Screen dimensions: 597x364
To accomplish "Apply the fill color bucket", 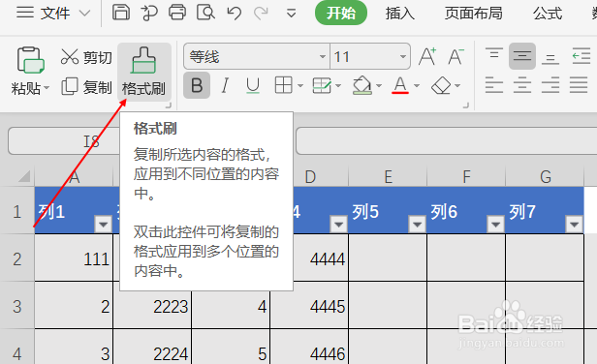I will click(x=362, y=85).
